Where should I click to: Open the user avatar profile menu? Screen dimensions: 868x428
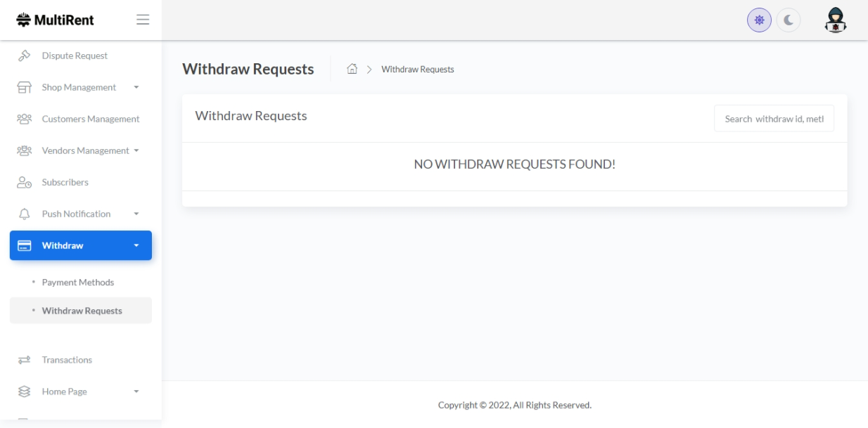coord(834,20)
